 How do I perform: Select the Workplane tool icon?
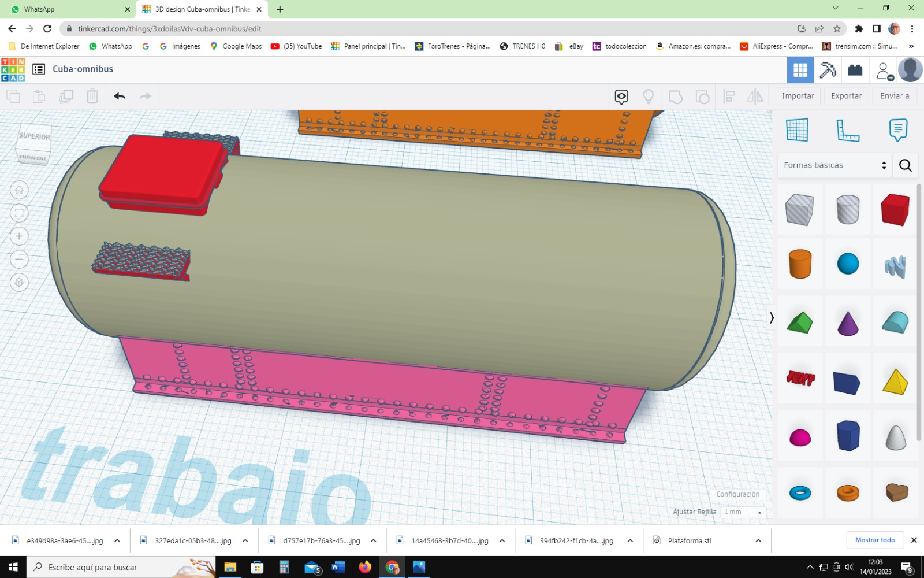pyautogui.click(x=797, y=130)
